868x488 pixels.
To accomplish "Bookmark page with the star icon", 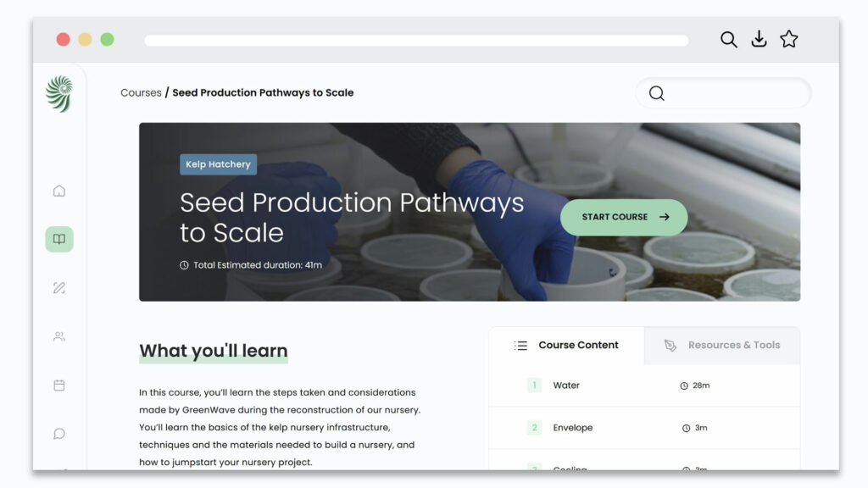I will tap(789, 39).
